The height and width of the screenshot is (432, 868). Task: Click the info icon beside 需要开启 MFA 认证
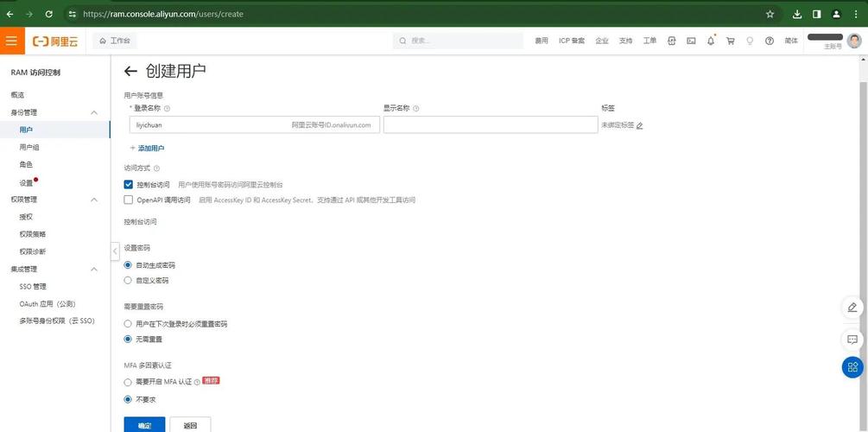[x=197, y=382]
